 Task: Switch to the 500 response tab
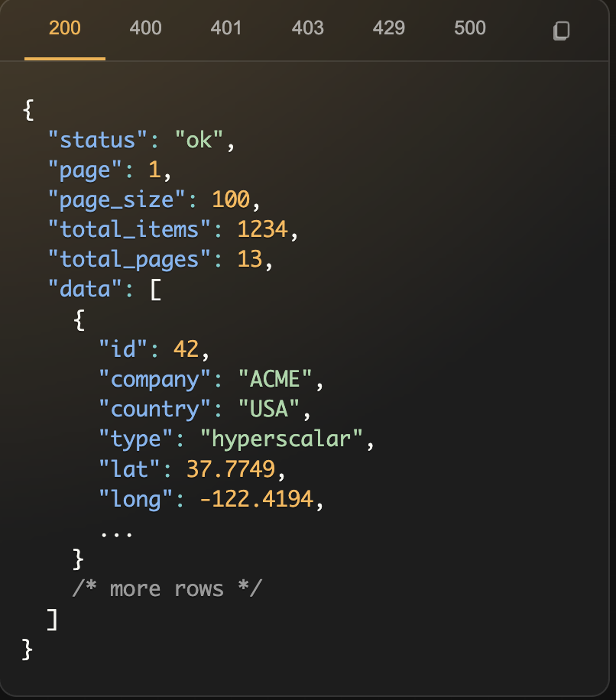(x=469, y=28)
